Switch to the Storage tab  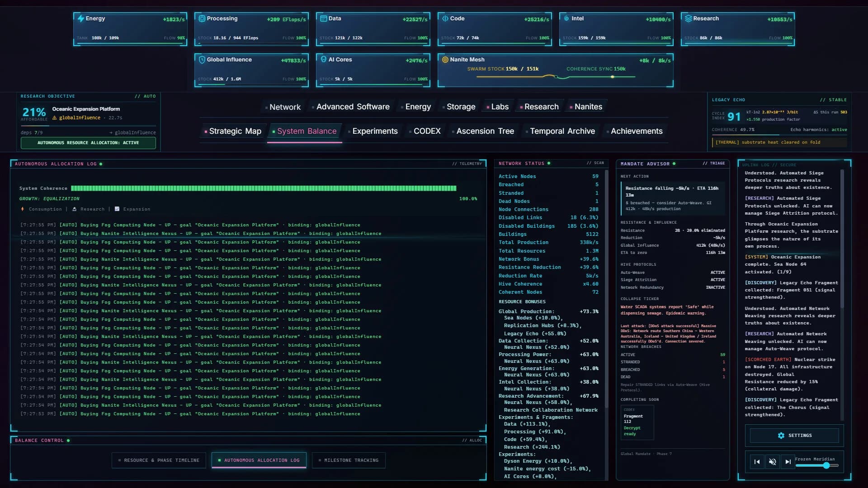click(458, 107)
